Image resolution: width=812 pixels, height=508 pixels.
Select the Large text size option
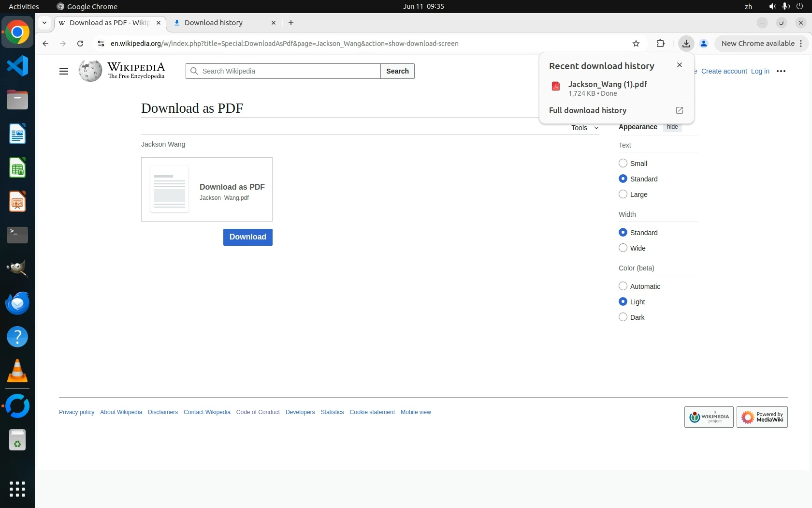(x=623, y=194)
